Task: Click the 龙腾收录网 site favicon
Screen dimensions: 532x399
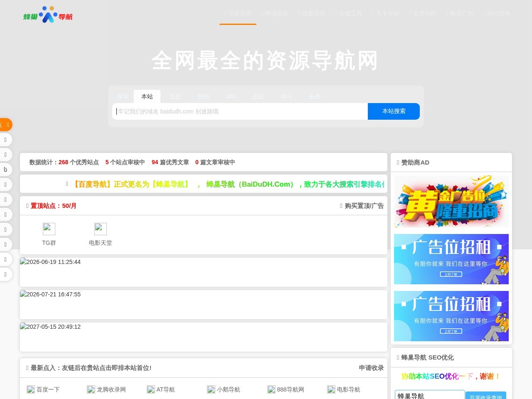Action: pyautogui.click(x=91, y=389)
